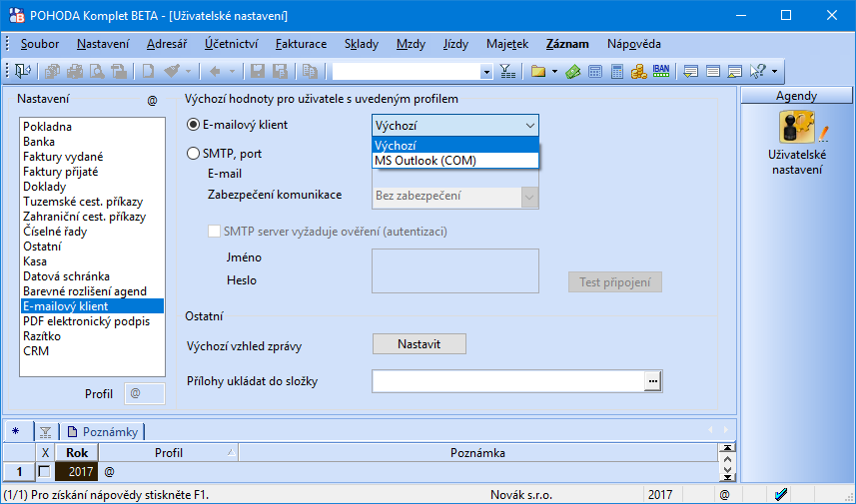The width and height of the screenshot is (856, 504).
Task: Select the SMTP, port radio button
Action: 193,154
